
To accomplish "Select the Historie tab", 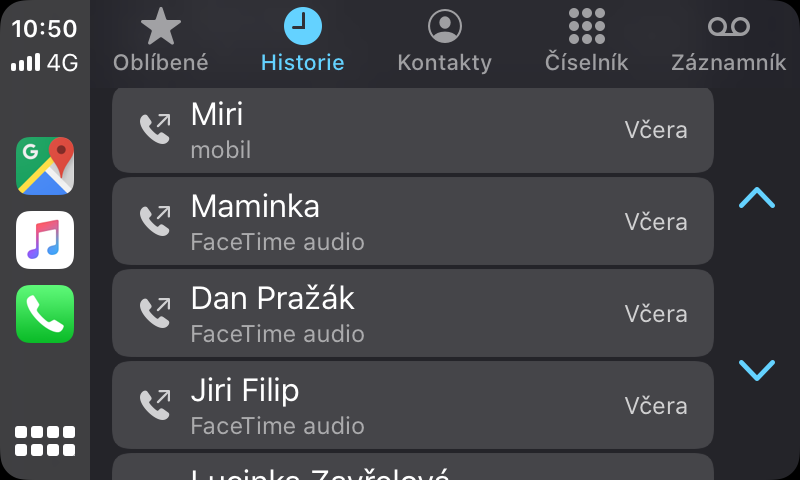I will tap(302, 42).
